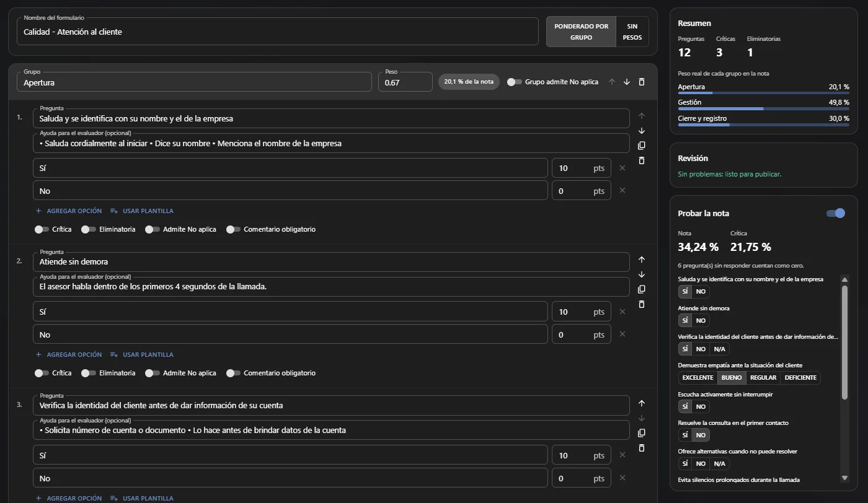The height and width of the screenshot is (503, 868).
Task: Move the Apertura group down
Action: tap(627, 82)
